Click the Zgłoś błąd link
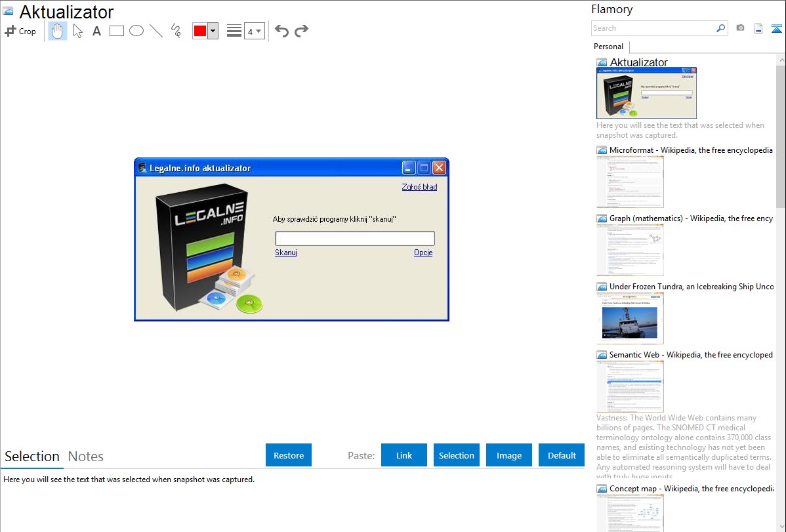 pos(419,187)
